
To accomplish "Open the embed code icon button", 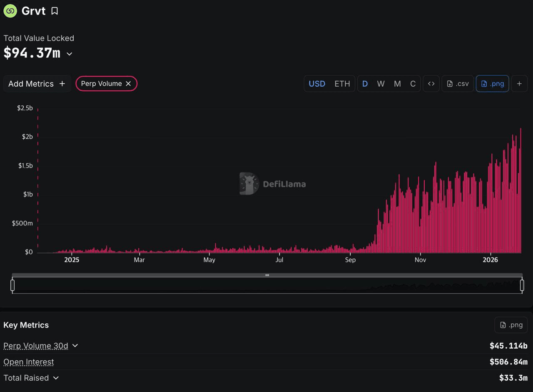I will click(431, 84).
